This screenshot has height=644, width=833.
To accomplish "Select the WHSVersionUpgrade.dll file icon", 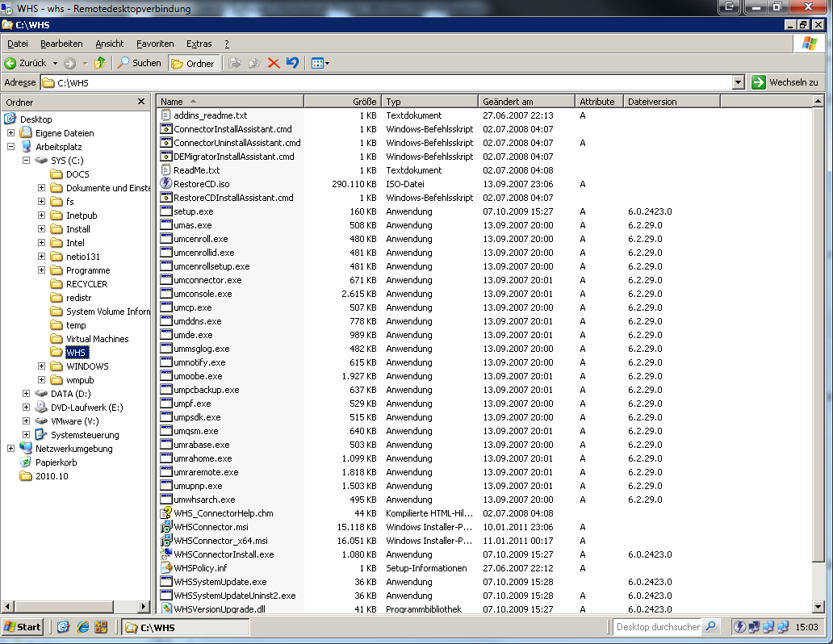I will click(165, 609).
